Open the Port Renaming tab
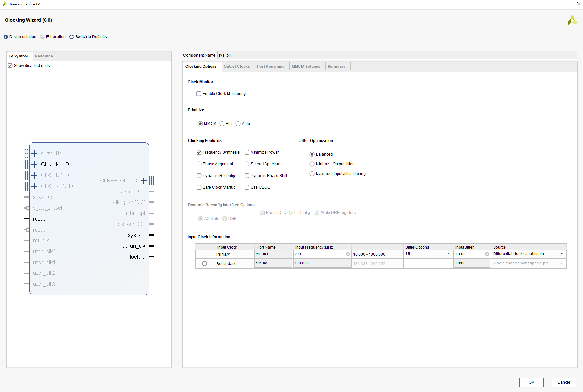This screenshot has height=392, width=583. (x=271, y=67)
